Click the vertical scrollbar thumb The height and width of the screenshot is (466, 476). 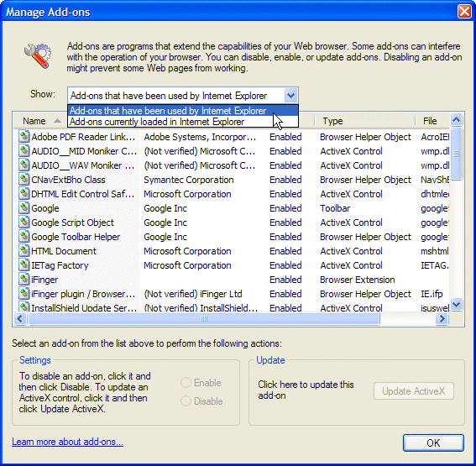456,154
